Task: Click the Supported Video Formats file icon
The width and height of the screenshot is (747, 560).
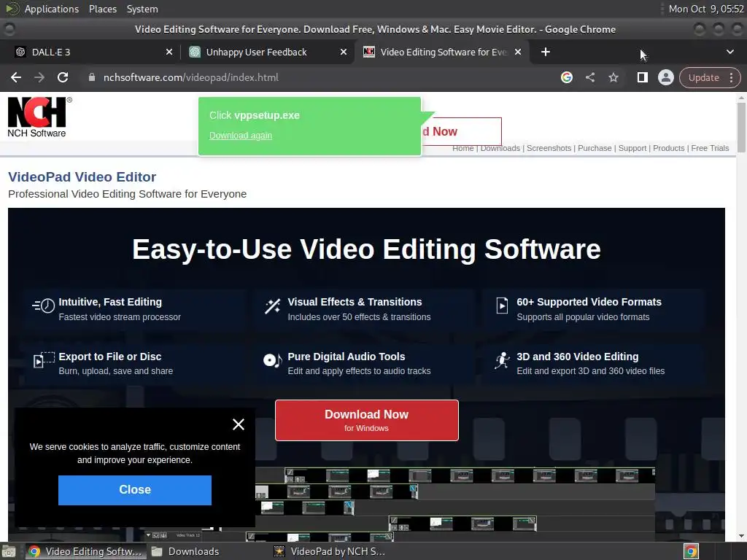Action: coord(502,306)
